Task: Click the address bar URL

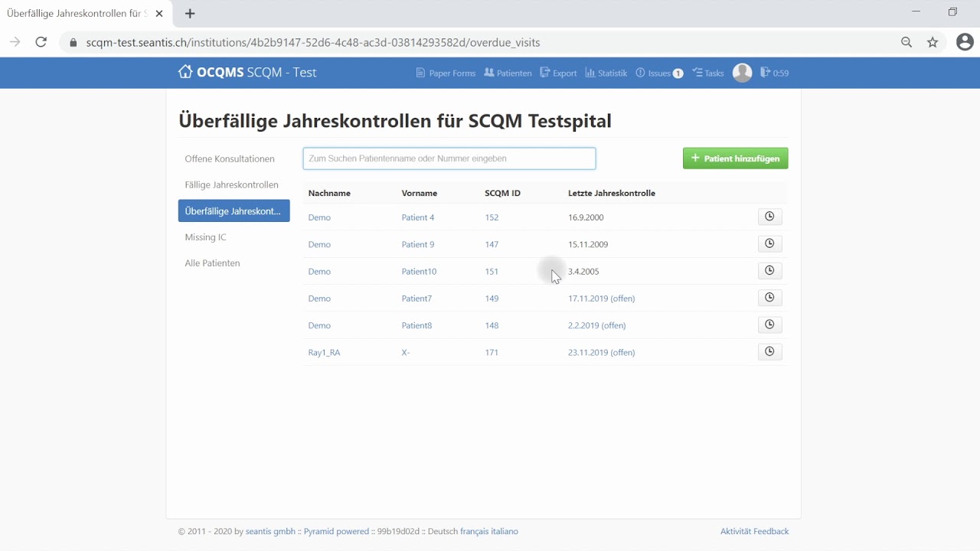Action: pos(313,43)
